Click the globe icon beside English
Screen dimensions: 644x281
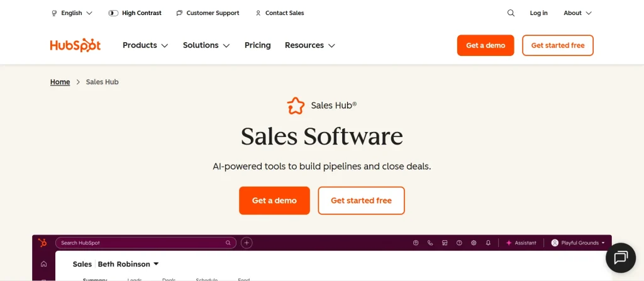pyautogui.click(x=54, y=13)
